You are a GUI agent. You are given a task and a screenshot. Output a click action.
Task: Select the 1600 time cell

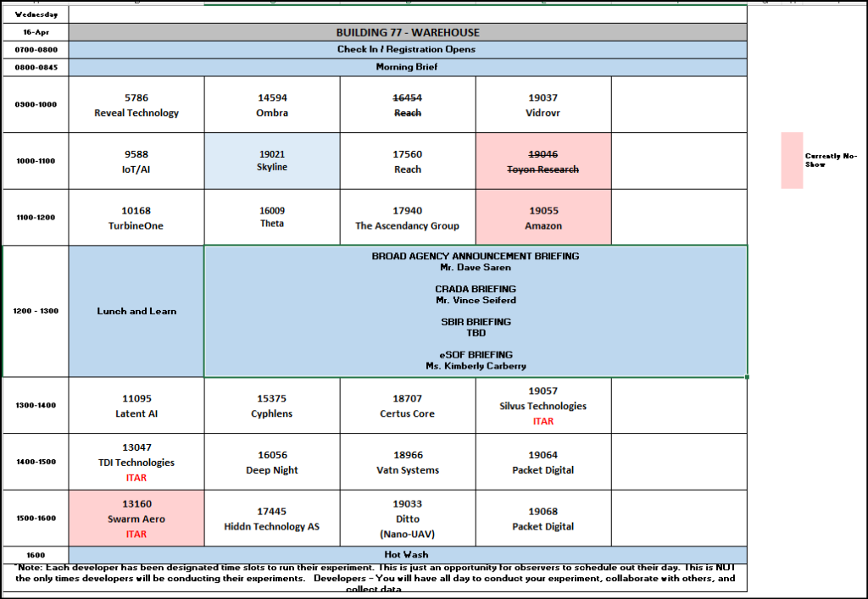point(36,555)
